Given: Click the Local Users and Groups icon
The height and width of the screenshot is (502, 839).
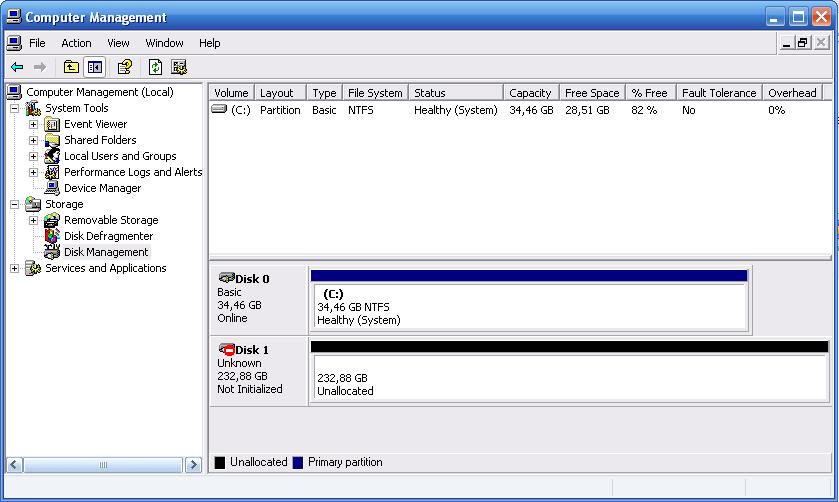Looking at the screenshot, I should [x=52, y=156].
